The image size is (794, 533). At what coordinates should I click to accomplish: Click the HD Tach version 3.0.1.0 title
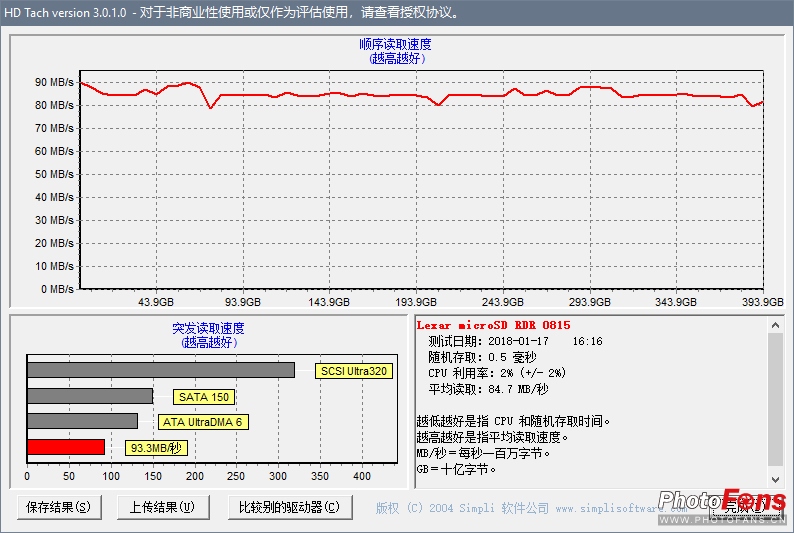point(65,13)
